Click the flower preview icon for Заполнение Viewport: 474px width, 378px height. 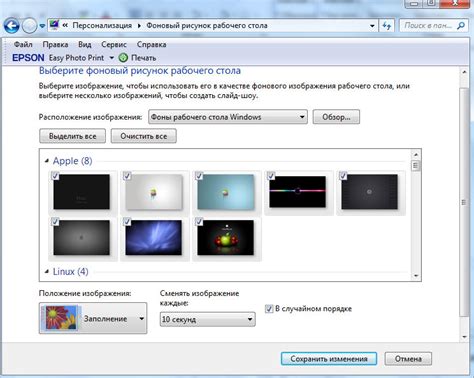tap(60, 318)
